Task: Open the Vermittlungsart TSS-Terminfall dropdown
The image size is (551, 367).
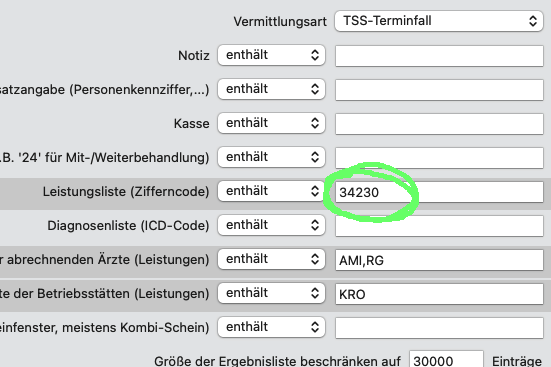Action: click(x=439, y=21)
